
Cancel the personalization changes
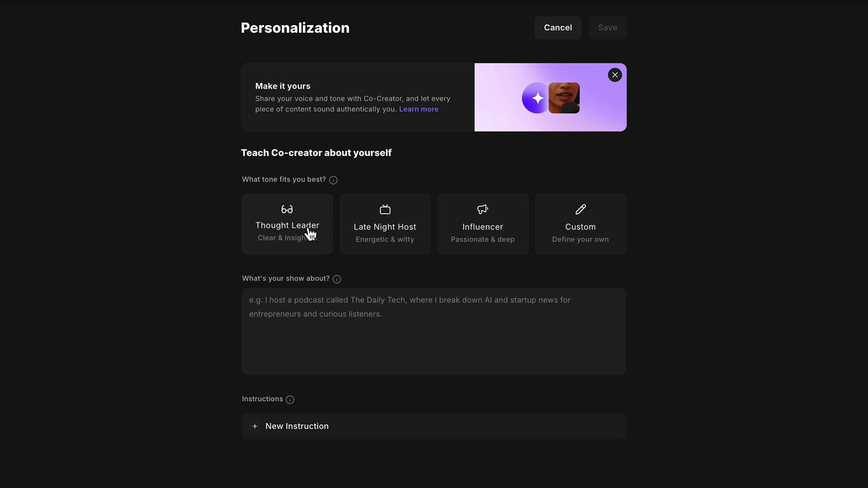(x=558, y=27)
